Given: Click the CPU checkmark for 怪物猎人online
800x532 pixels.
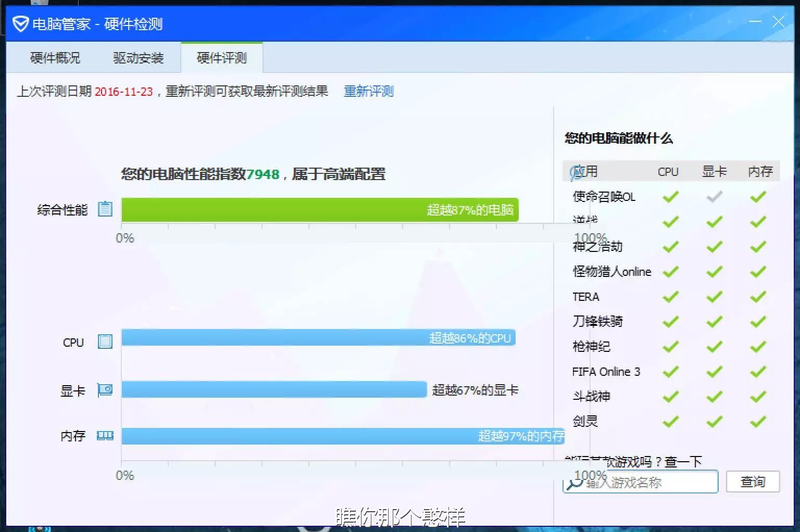Looking at the screenshot, I should click(671, 272).
